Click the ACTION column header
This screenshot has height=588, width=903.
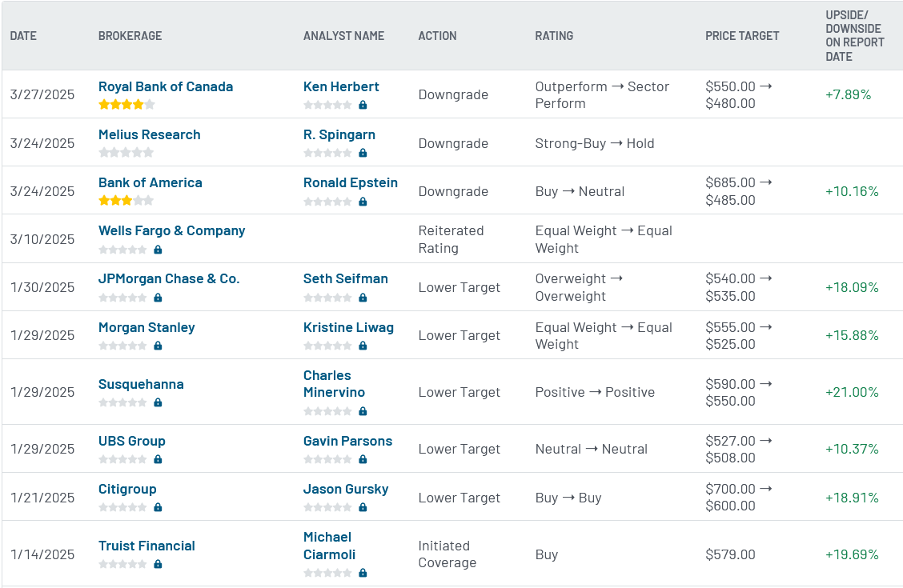[x=437, y=36]
